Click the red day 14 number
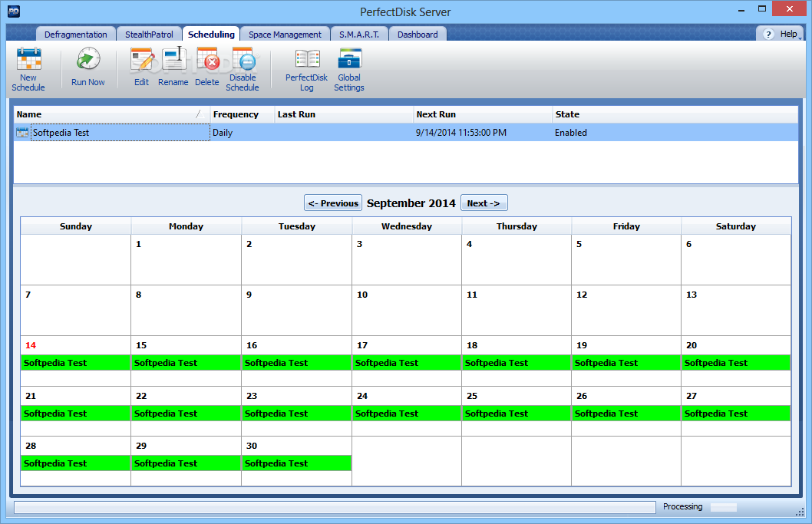Image resolution: width=812 pixels, height=524 pixels. click(31, 345)
